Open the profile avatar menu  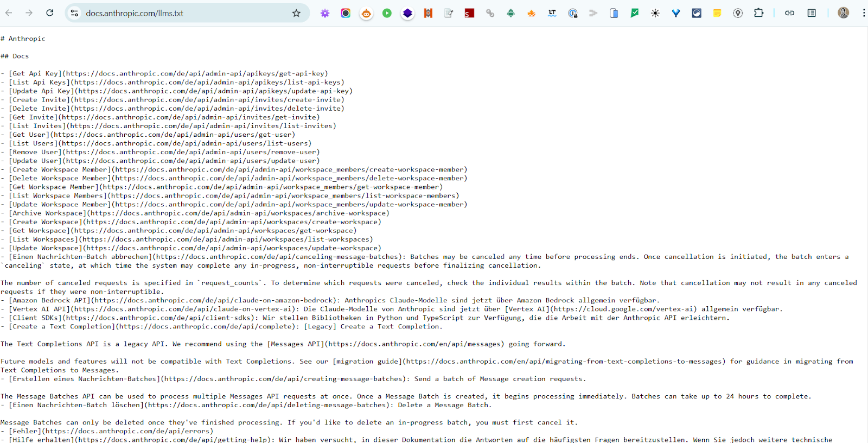point(843,13)
